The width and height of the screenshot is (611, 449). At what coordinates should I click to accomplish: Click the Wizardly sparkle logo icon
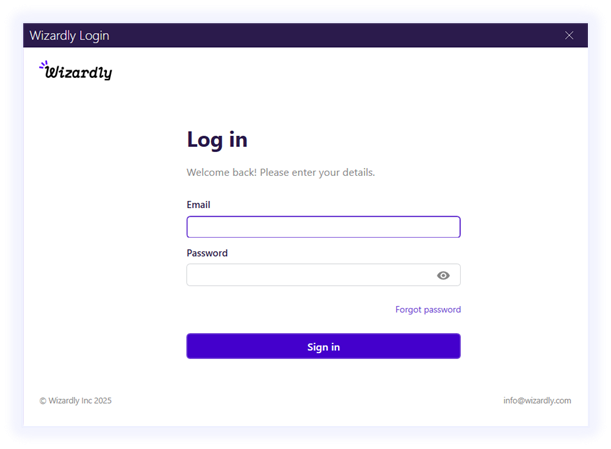pos(43,66)
